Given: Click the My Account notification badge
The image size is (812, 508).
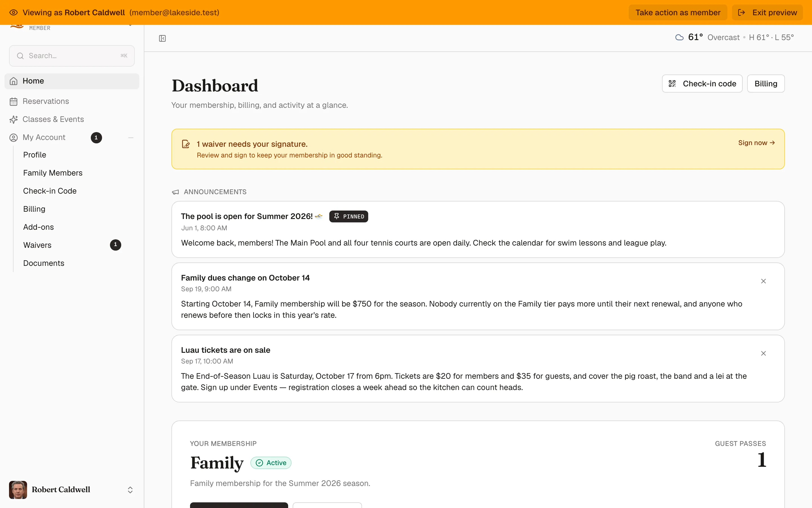Looking at the screenshot, I should click(96, 137).
